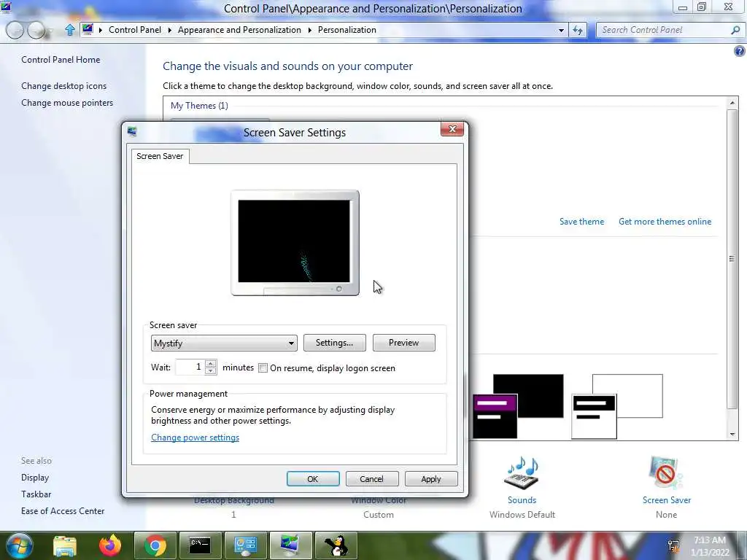Increase the wait minutes with the up arrow
Viewport: 747px width, 560px height.
[211, 364]
